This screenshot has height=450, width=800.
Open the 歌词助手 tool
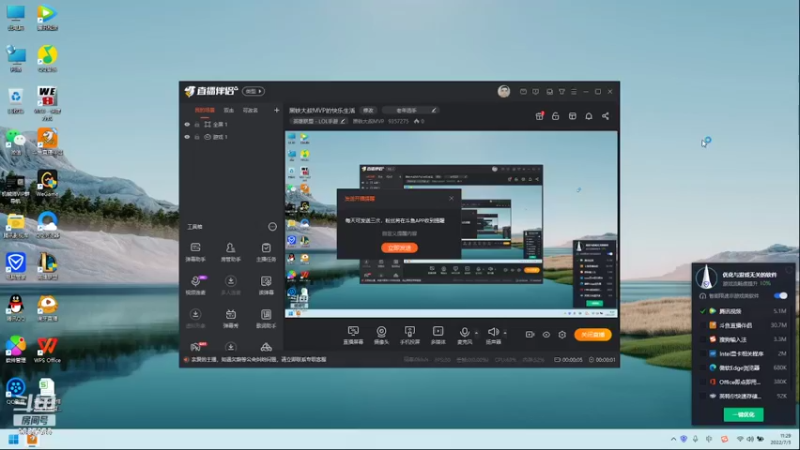266,318
